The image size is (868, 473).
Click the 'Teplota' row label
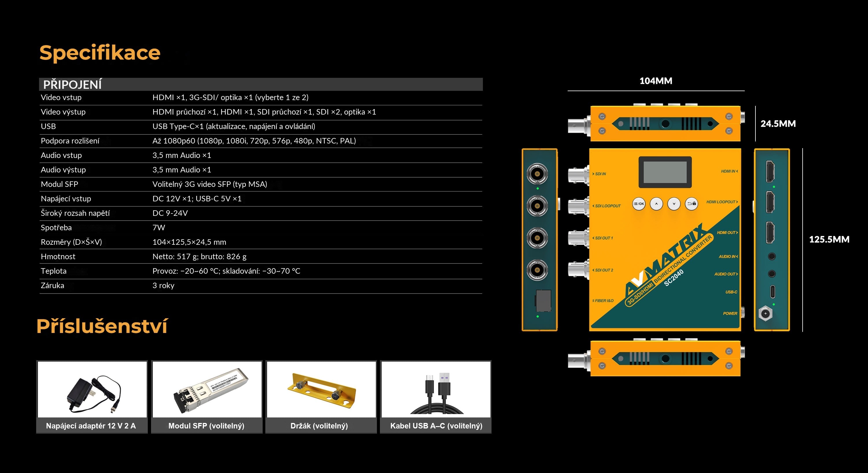54,271
